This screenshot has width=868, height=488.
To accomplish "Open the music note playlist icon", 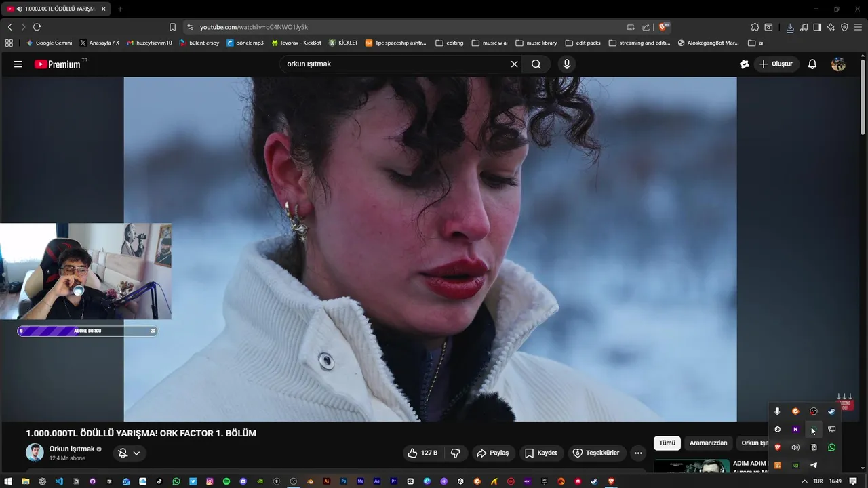I will tap(804, 27).
